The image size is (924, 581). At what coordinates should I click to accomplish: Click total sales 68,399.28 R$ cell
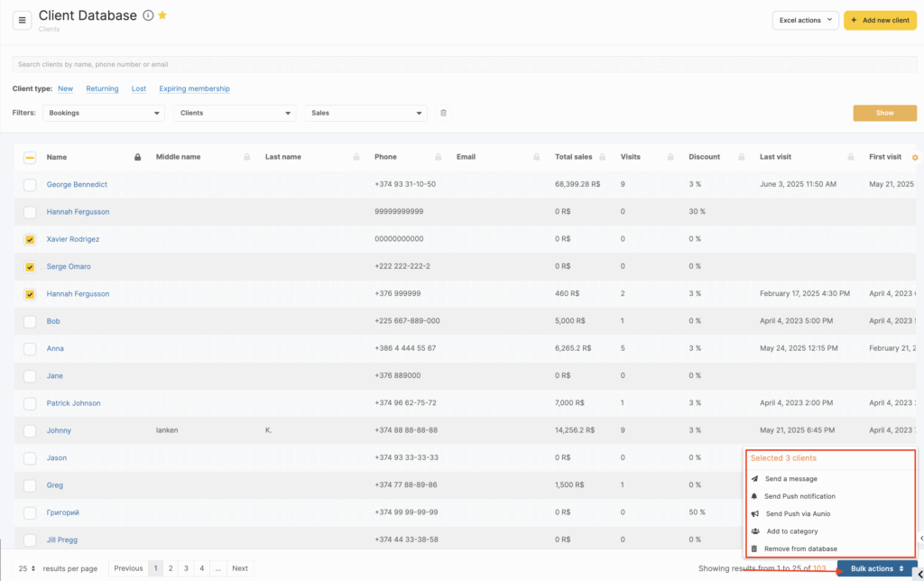pyautogui.click(x=577, y=184)
